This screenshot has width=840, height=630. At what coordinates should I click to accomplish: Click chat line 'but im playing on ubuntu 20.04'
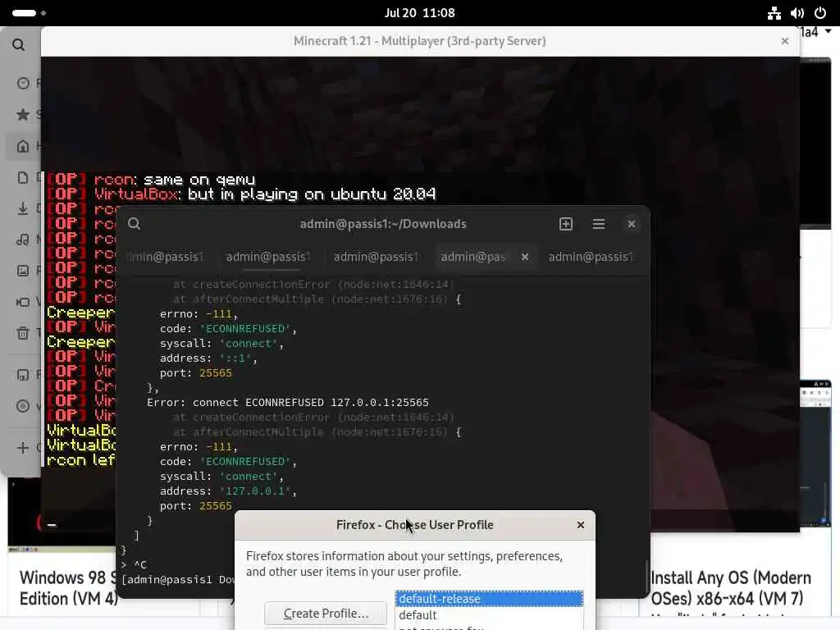tap(312, 194)
